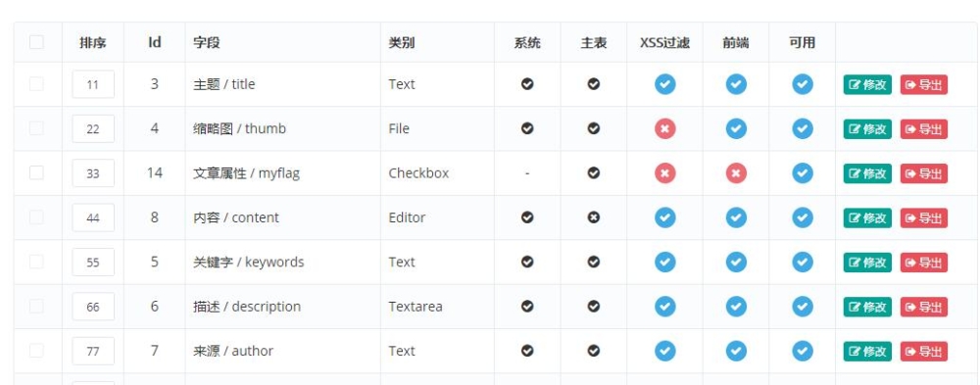
Task: Click sort order field showing 77
Action: (x=93, y=352)
